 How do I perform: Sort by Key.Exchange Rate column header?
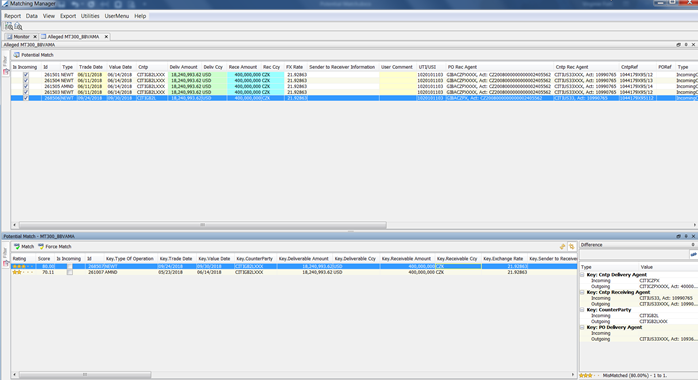(503, 259)
